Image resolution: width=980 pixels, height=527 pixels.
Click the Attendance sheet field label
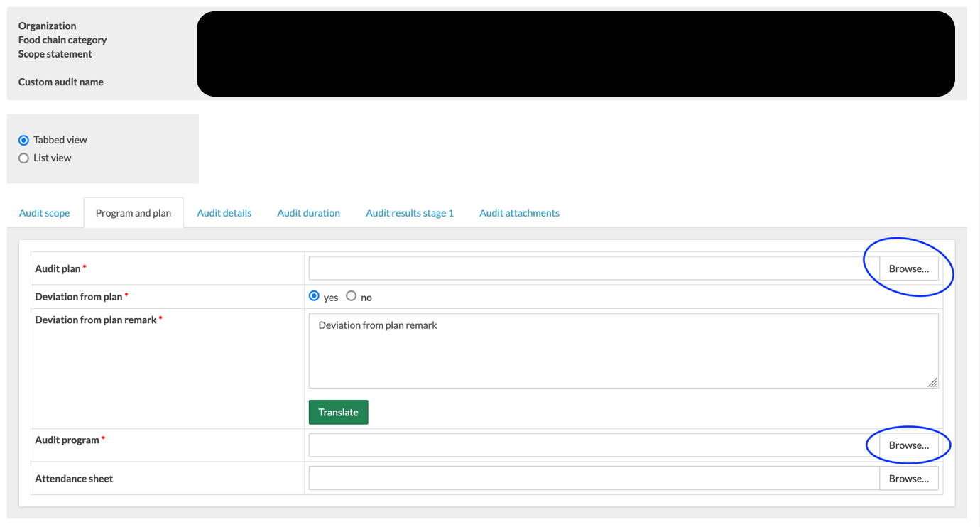pyautogui.click(x=74, y=479)
